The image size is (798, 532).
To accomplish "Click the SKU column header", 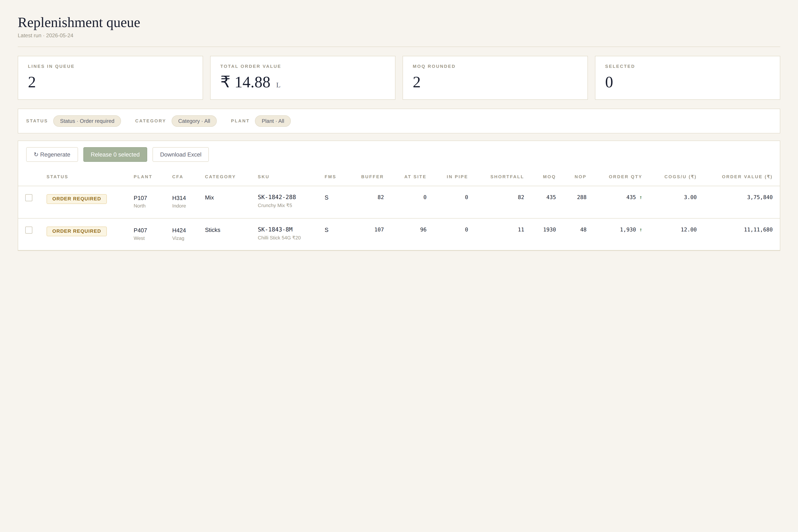I will [263, 177].
